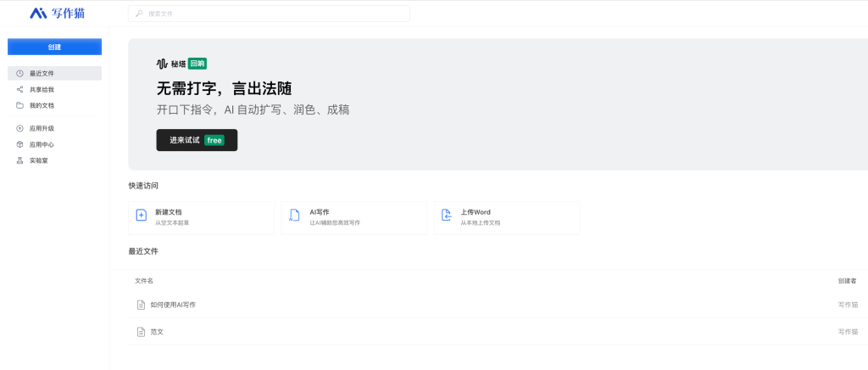
Task: Click the upgrade arrow icon beside 应用升级
Action: tap(20, 128)
